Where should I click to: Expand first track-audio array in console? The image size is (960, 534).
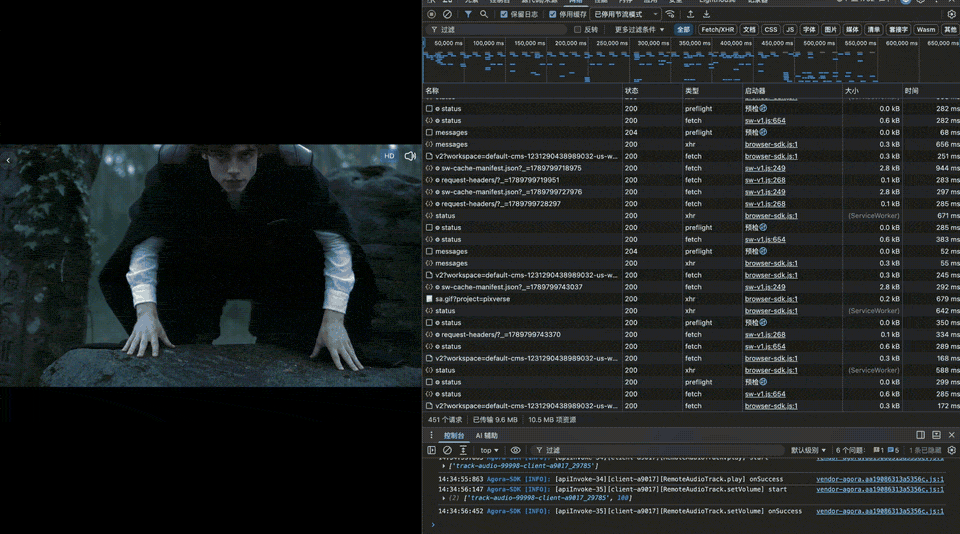[x=444, y=466]
